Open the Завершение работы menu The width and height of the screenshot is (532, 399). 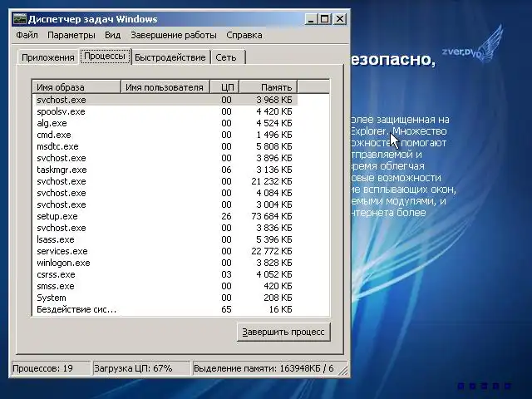(174, 35)
